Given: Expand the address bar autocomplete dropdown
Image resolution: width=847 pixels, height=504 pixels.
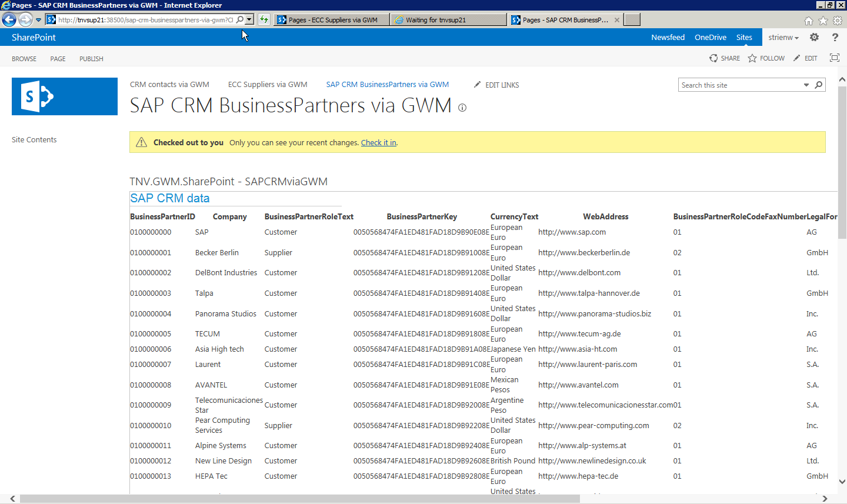Looking at the screenshot, I should click(249, 19).
